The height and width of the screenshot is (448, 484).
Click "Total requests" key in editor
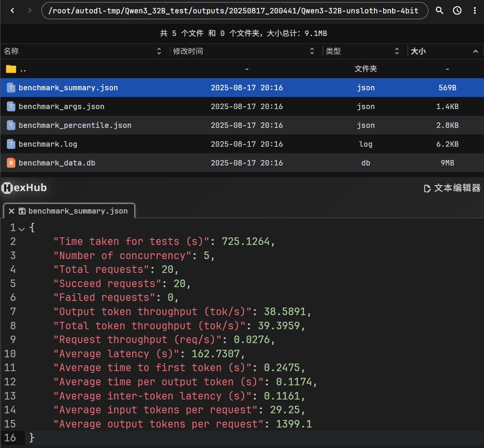tap(102, 270)
